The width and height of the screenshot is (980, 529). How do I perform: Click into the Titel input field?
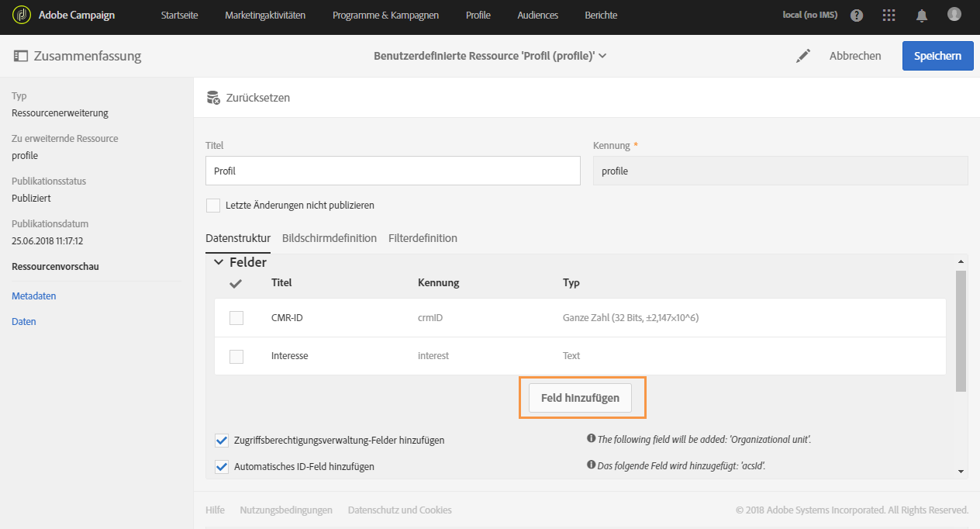pyautogui.click(x=392, y=171)
